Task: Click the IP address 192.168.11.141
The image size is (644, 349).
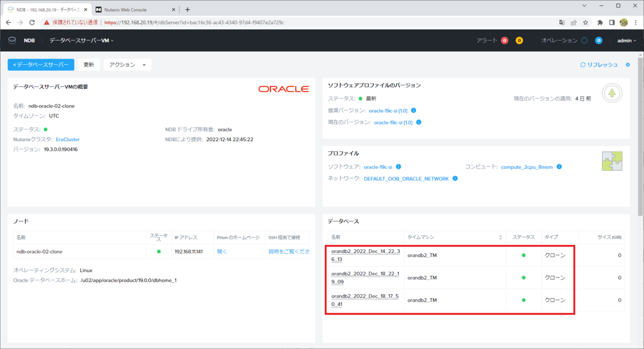Action: point(189,251)
